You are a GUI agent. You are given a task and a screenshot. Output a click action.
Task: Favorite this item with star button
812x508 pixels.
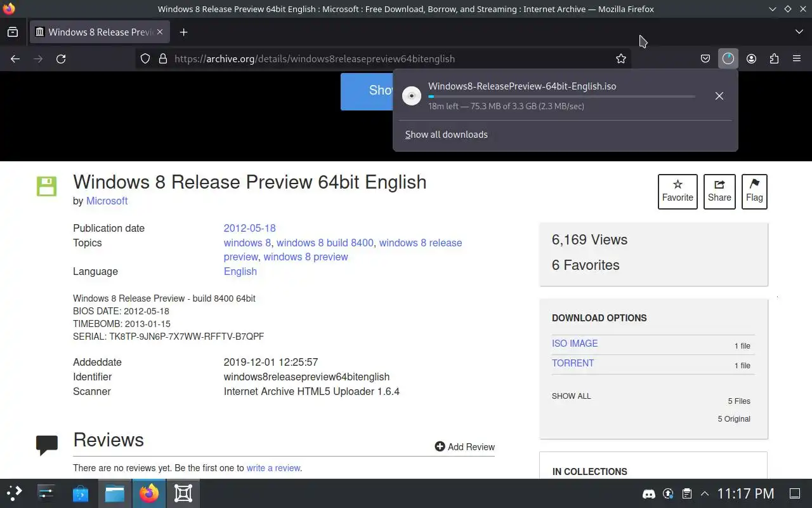coord(678,191)
